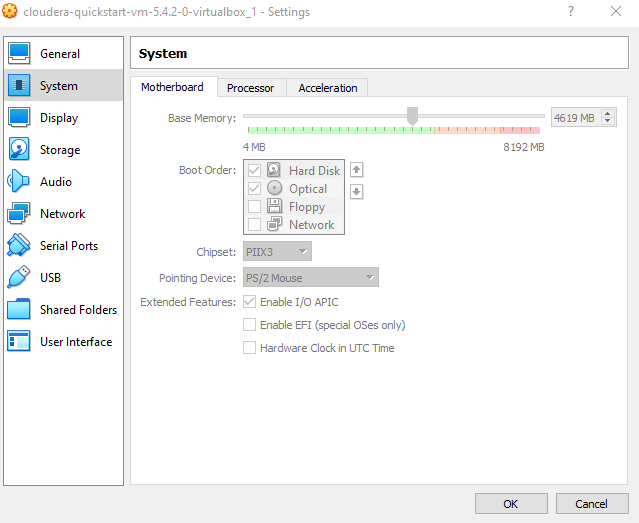Viewport: 639px width, 523px height.
Task: Select User Interface label in list
Action: pos(76,342)
